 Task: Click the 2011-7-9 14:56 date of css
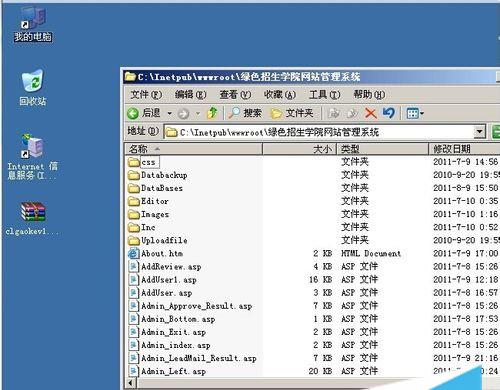coord(465,162)
